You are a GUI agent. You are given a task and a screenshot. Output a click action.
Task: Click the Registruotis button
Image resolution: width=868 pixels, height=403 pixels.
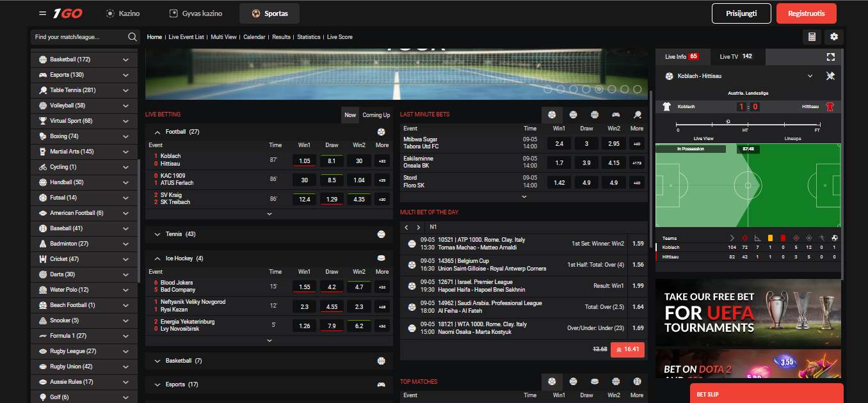(x=806, y=13)
